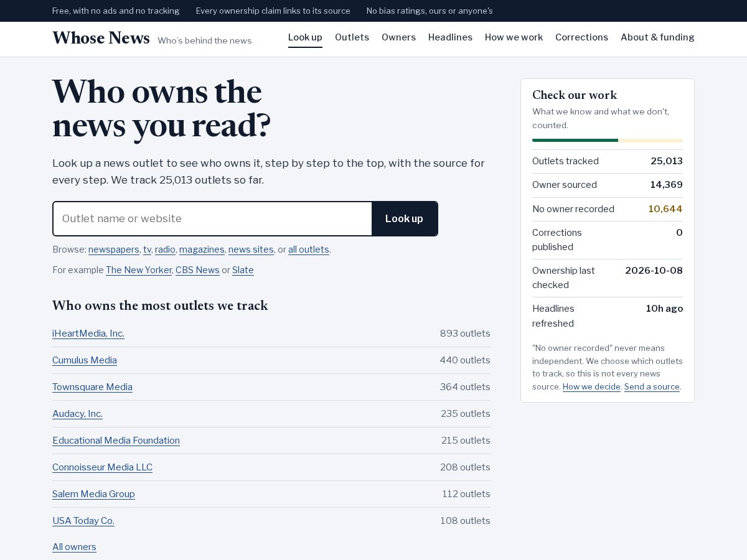Focus the Outlet name or website field
The width and height of the screenshot is (747, 560).
pyautogui.click(x=212, y=218)
